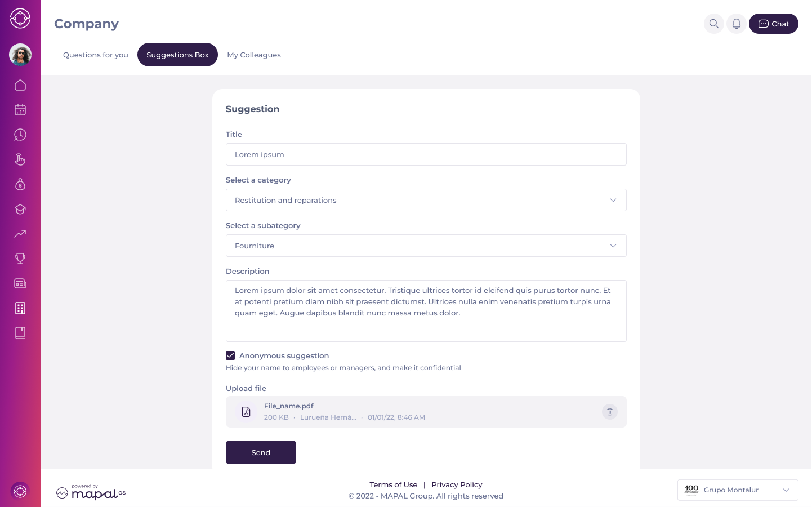Uncheck the Anonymous suggestion checkbox
This screenshot has width=812, height=507.
[230, 355]
